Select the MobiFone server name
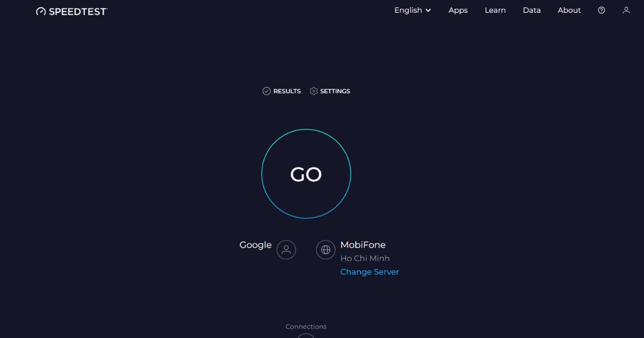This screenshot has width=644, height=338. 363,245
